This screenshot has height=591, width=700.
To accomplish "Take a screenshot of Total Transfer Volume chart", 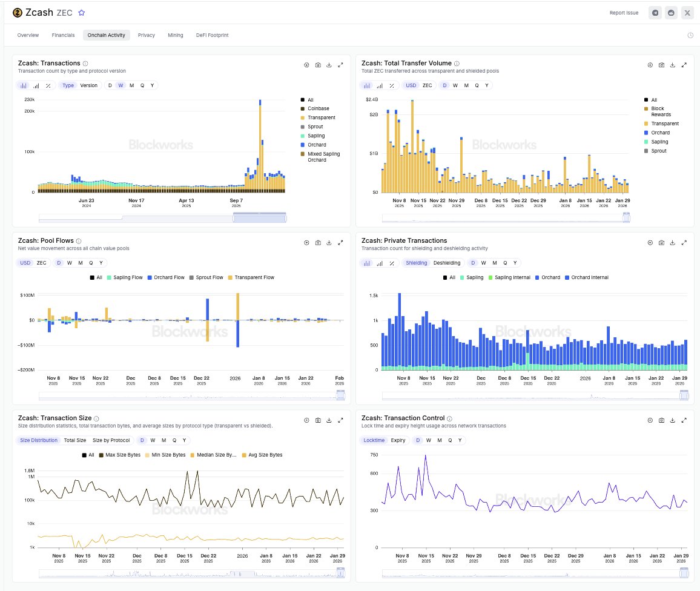I will (661, 65).
